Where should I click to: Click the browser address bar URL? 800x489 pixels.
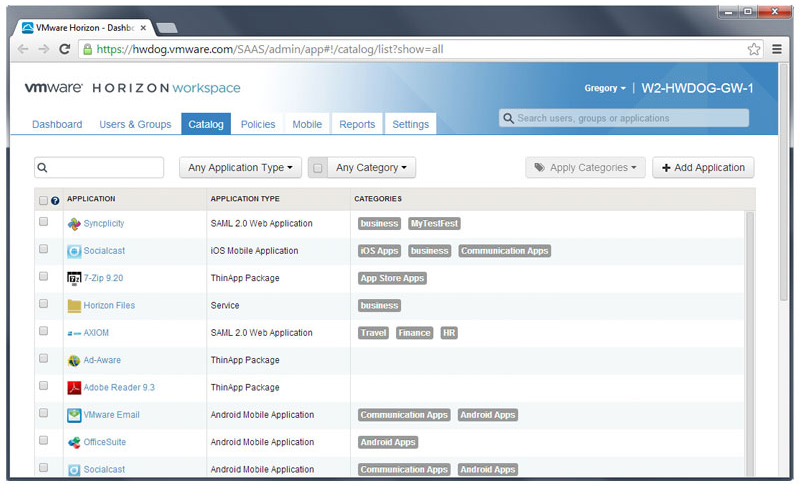[270, 49]
